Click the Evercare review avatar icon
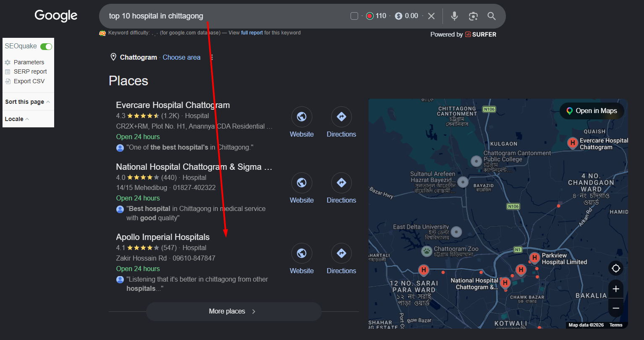644x340 pixels. tap(120, 148)
